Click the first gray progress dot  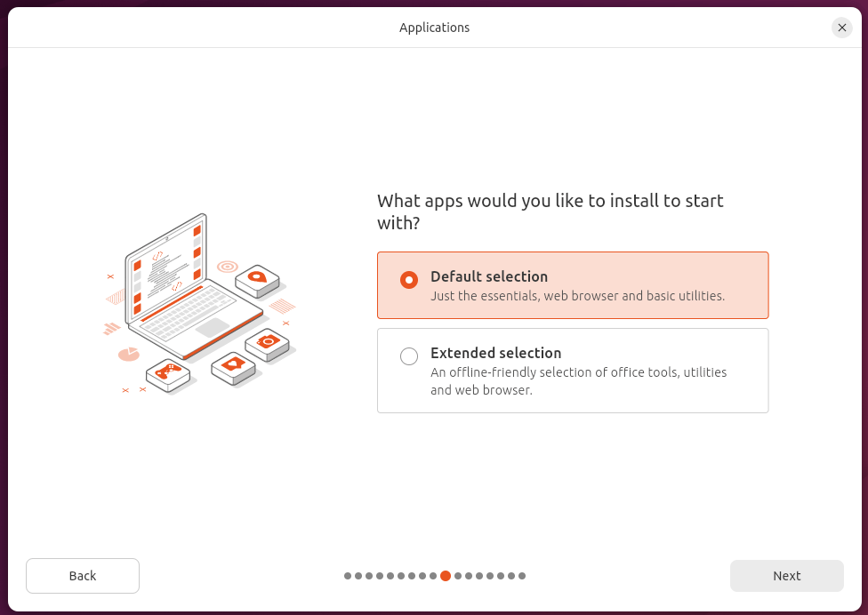pos(348,576)
